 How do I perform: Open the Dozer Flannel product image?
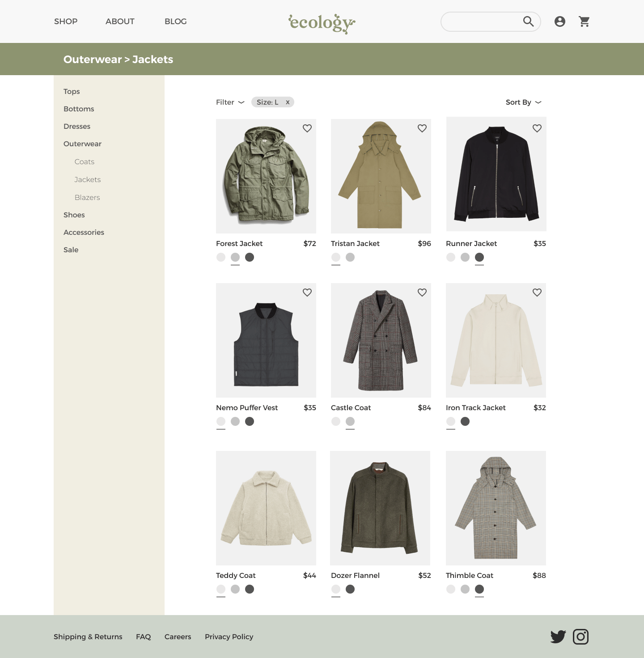click(380, 508)
